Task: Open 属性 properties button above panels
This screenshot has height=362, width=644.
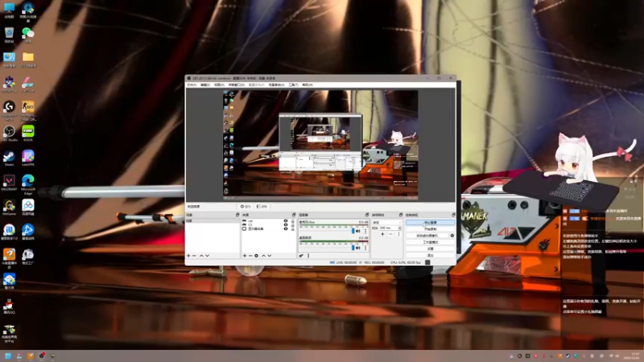Action: pyautogui.click(x=246, y=207)
